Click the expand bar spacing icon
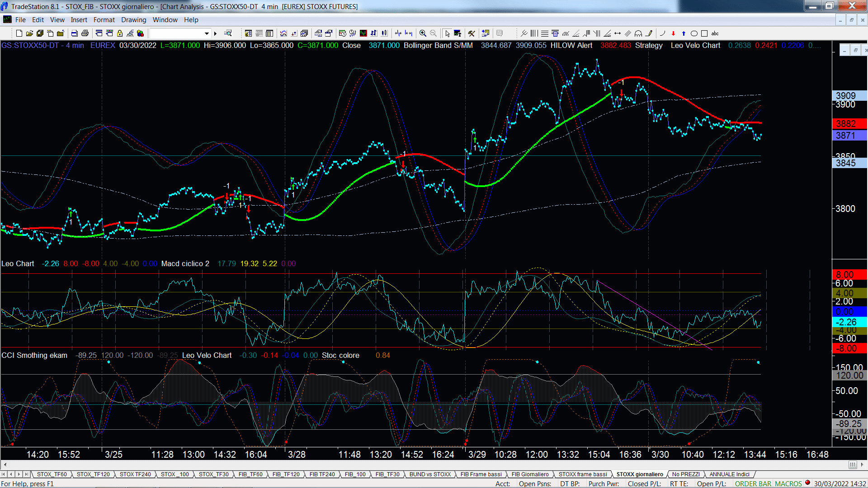Screen dimensions: 868x488 409,33
